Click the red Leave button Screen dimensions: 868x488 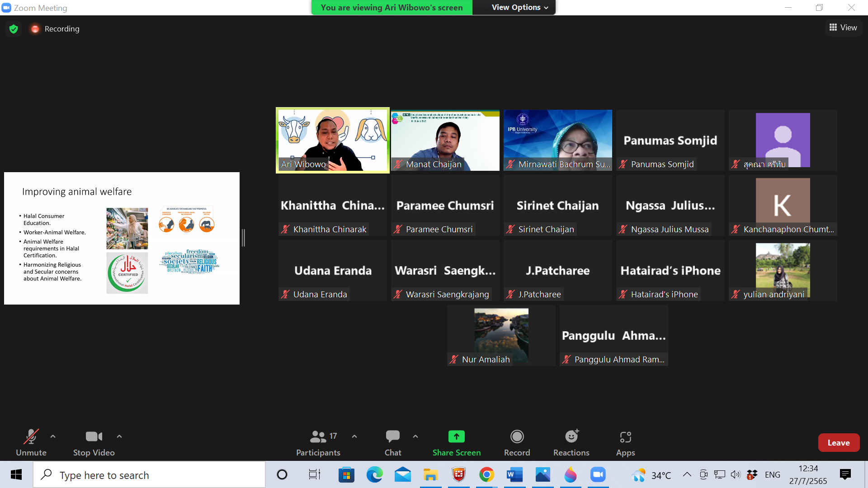click(x=838, y=443)
